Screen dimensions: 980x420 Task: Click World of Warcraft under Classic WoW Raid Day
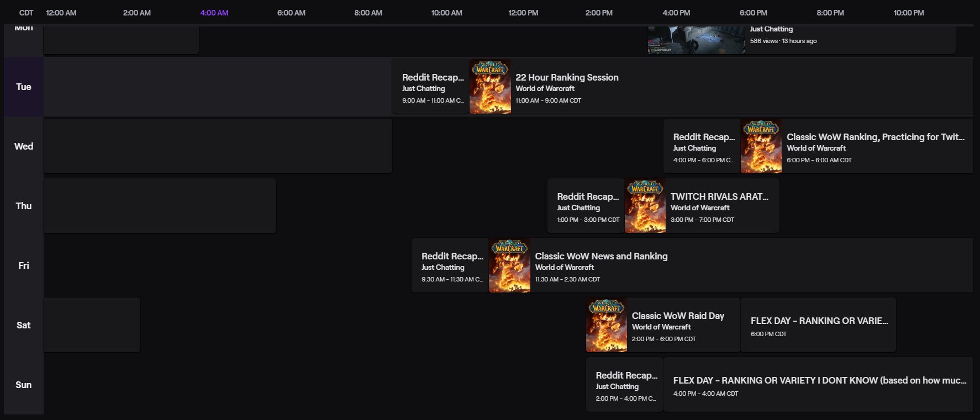click(x=661, y=327)
